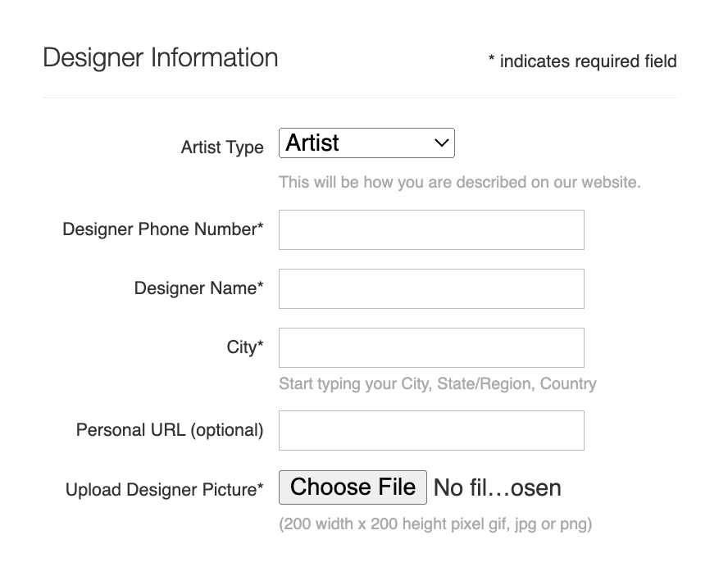Click the Artist Type label
The image size is (728, 562).
(x=222, y=147)
